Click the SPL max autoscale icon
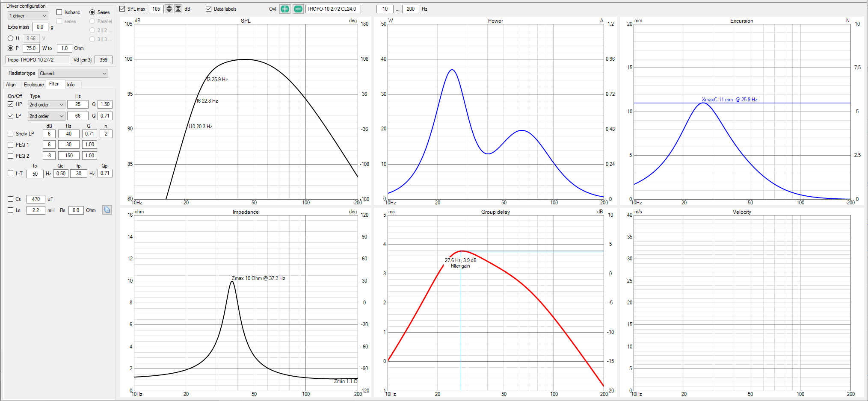 point(178,9)
